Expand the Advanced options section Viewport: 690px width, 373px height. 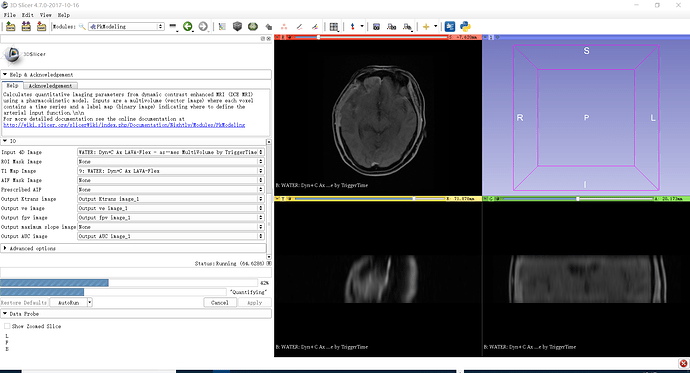tap(133, 249)
